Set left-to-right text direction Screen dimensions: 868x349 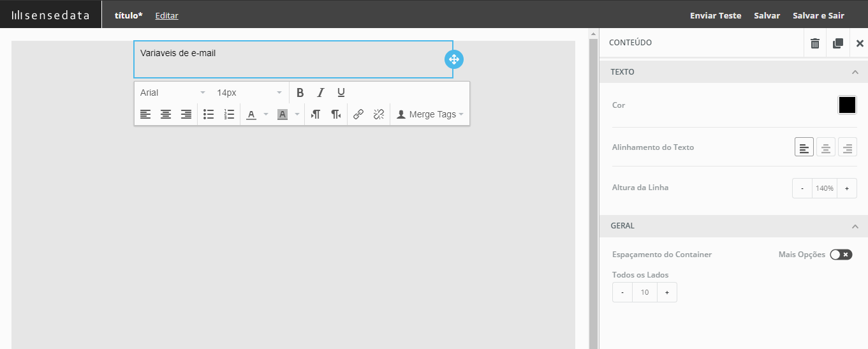316,114
